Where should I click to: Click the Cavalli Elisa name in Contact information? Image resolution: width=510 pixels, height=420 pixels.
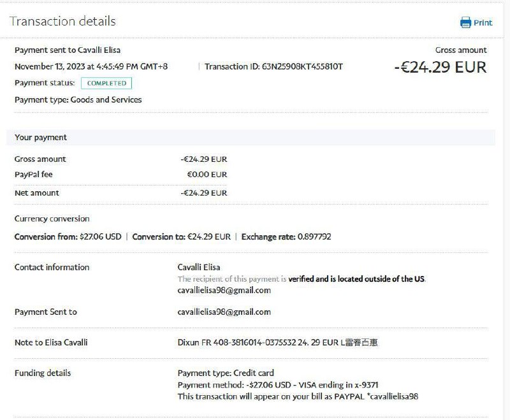[x=198, y=267]
